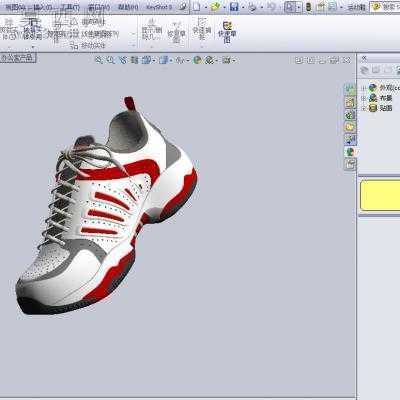The height and width of the screenshot is (400, 400).
Task: Open the 插入(I) menu
Action: (x=44, y=7)
